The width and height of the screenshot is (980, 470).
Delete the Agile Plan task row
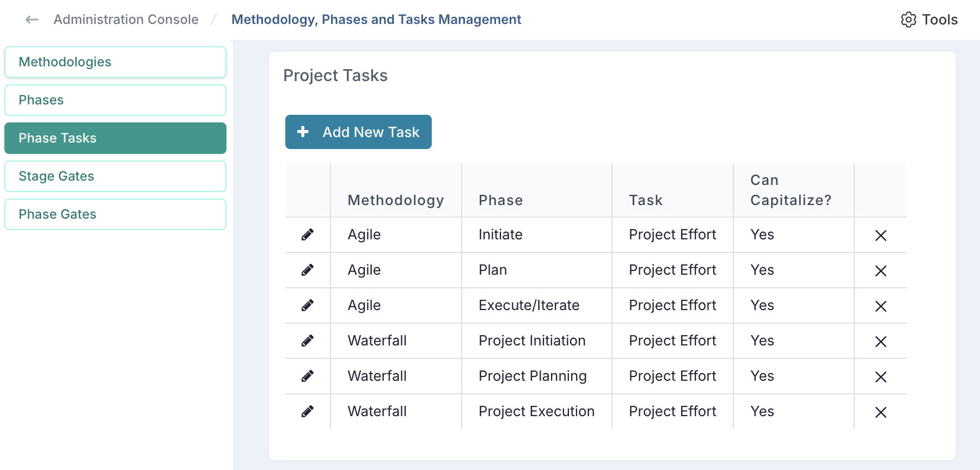click(880, 271)
